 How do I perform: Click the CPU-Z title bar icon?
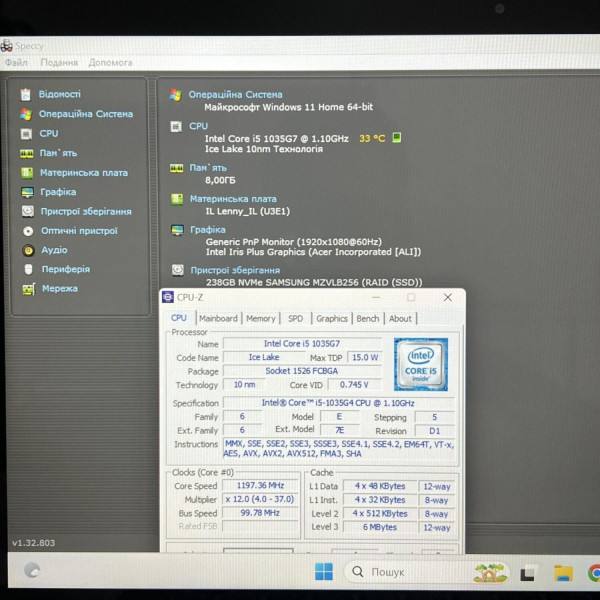click(168, 297)
